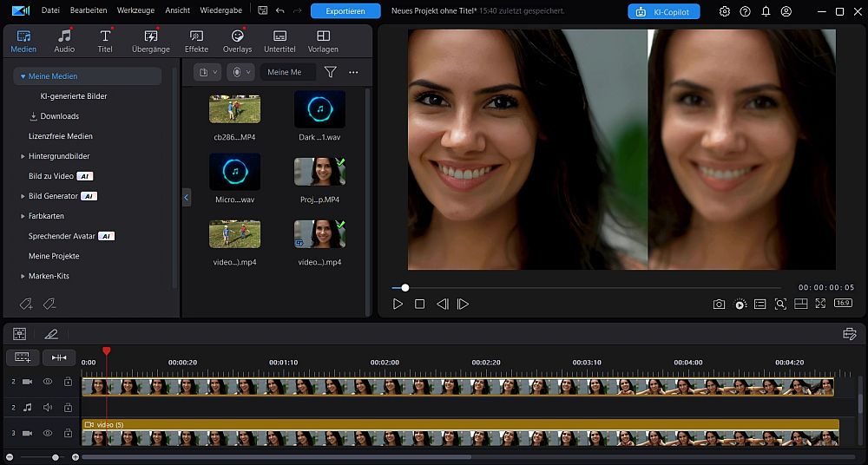Expand the Bild Generator node
The width and height of the screenshot is (868, 465).
23,196
